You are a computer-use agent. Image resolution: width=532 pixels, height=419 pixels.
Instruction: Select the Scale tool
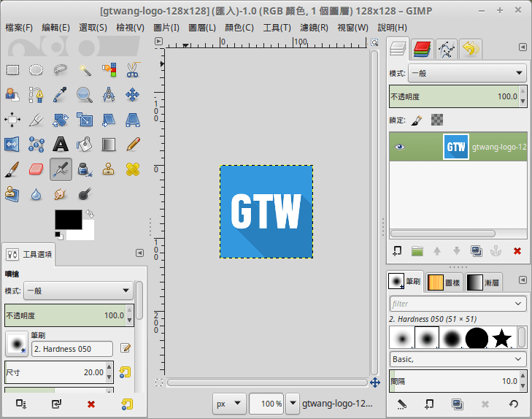click(85, 120)
